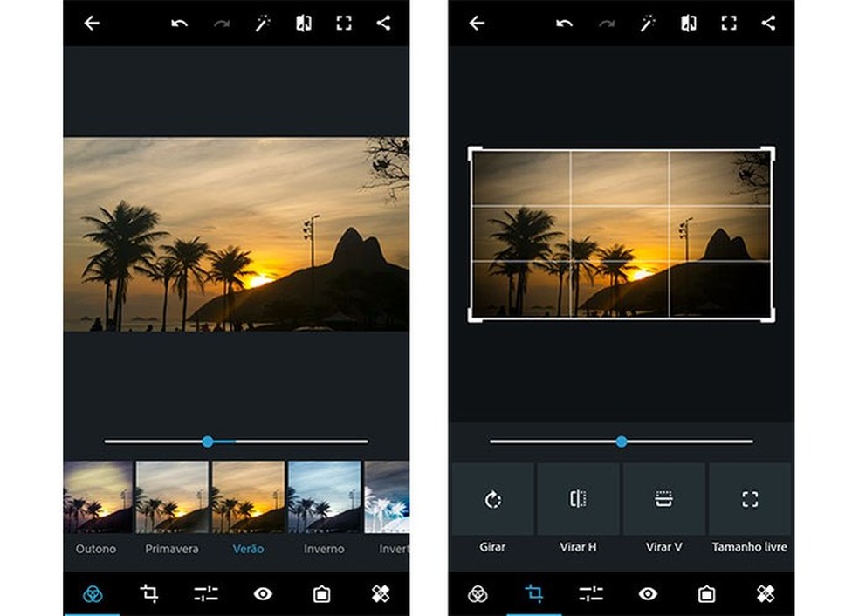Adjust the filter intensity slider
This screenshot has width=859, height=616.
tap(208, 441)
